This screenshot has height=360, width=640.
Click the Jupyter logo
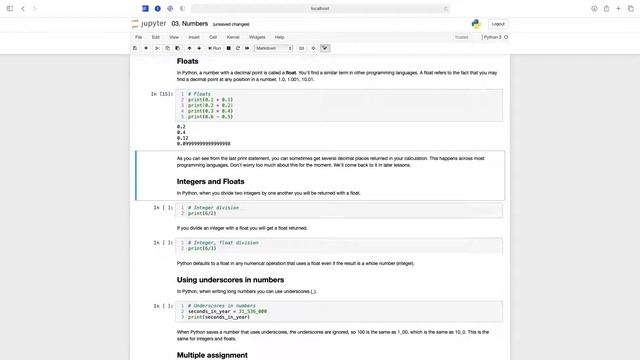pos(149,24)
